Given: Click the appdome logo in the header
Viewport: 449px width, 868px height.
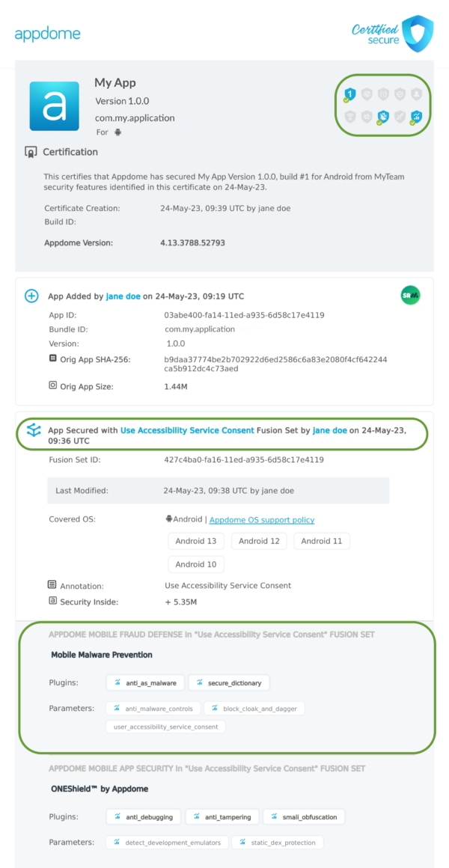Looking at the screenshot, I should click(47, 34).
